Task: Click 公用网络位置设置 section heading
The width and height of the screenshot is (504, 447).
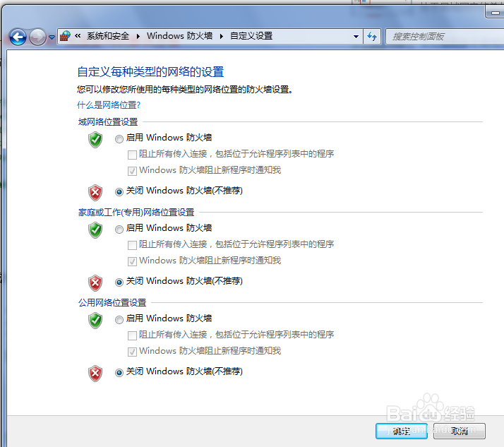Action: pyautogui.click(x=112, y=303)
